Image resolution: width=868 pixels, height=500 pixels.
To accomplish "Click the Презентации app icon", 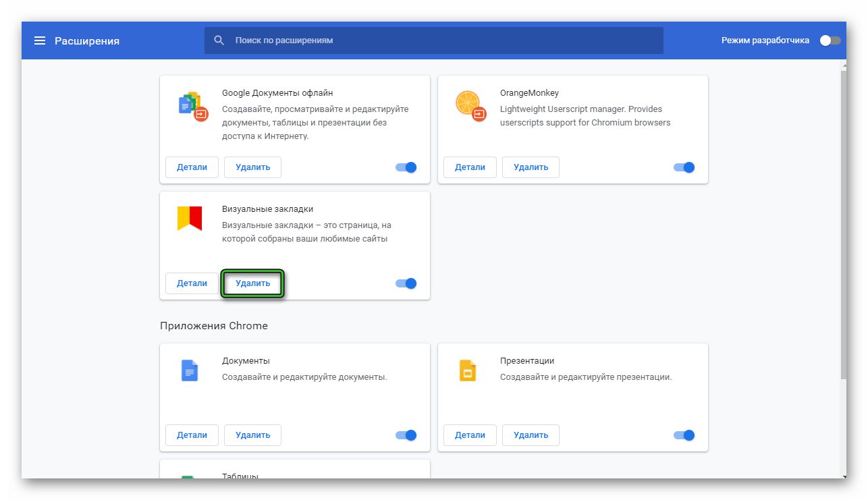I will [468, 370].
